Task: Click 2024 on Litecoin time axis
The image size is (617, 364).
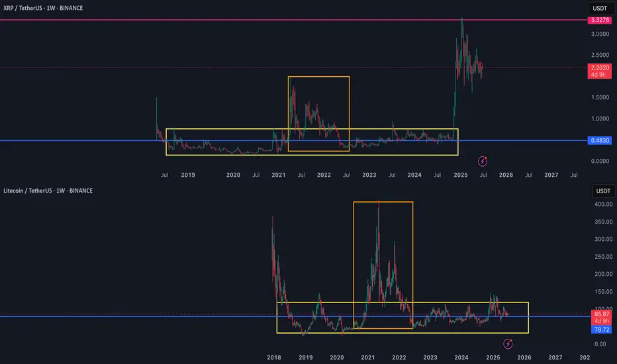Action: [x=461, y=357]
